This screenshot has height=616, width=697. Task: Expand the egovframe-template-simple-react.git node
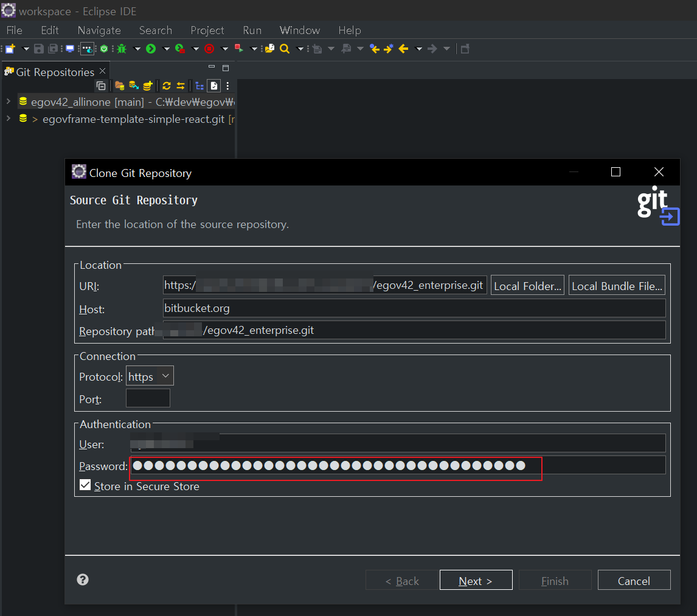tap(8, 118)
